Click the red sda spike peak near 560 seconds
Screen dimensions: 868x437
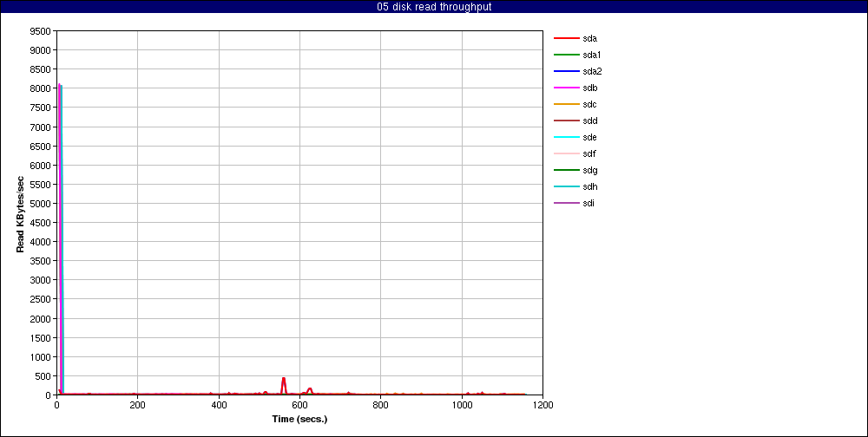[x=284, y=378]
